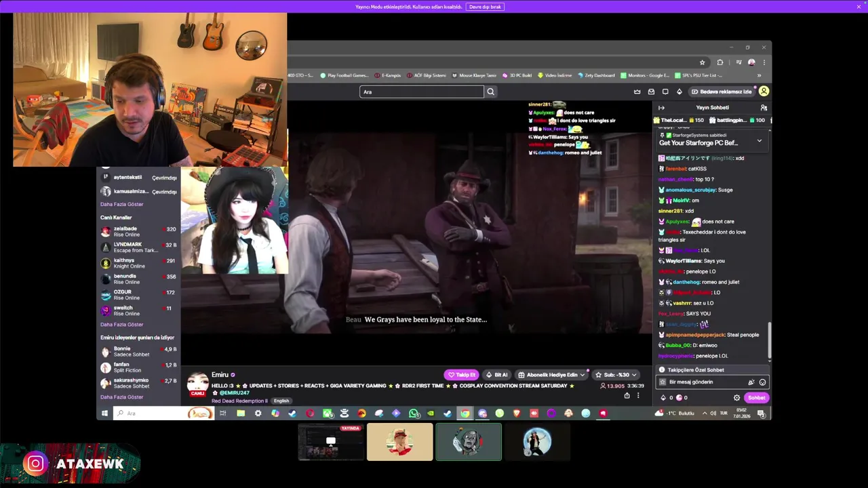Show the hidden bookmarks overflow chevron
Image resolution: width=868 pixels, height=488 pixels.
(759, 75)
